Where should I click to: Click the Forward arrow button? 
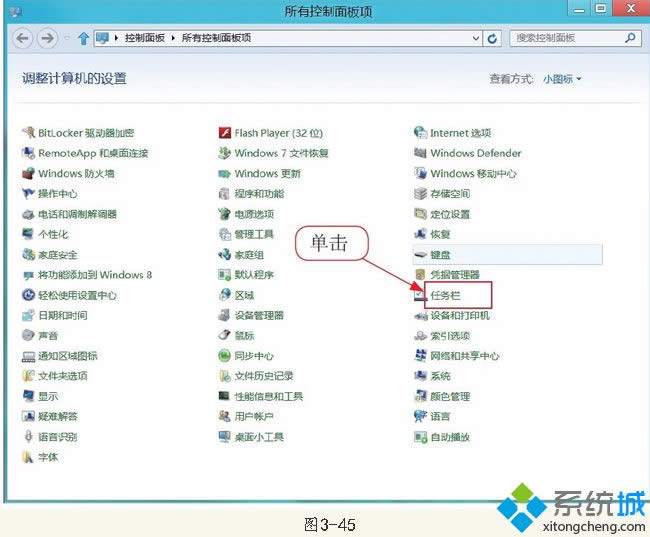pos(47,39)
